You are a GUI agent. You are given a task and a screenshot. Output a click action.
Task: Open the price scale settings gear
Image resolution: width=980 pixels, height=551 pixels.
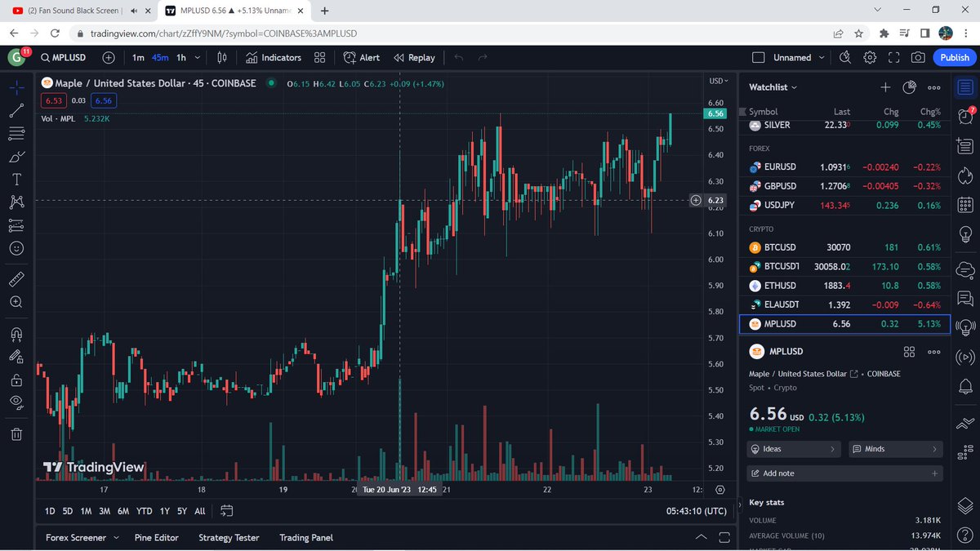point(719,490)
